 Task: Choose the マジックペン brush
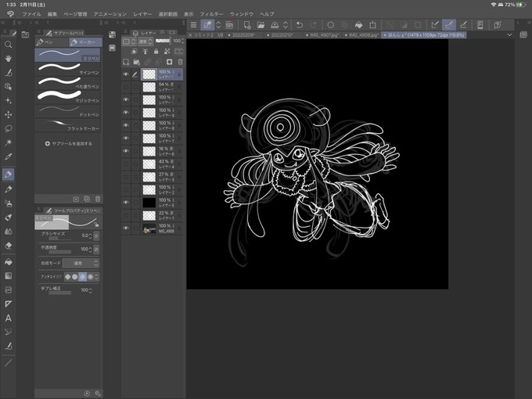[x=67, y=97]
